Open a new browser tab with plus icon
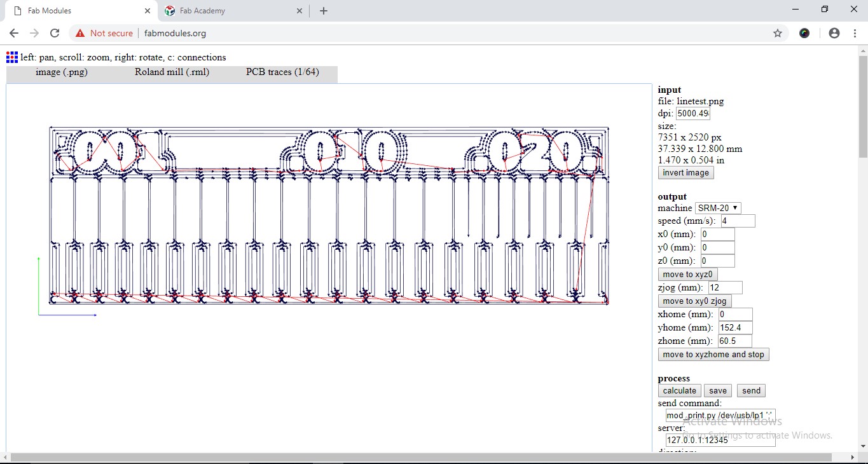868x464 pixels. coord(324,11)
